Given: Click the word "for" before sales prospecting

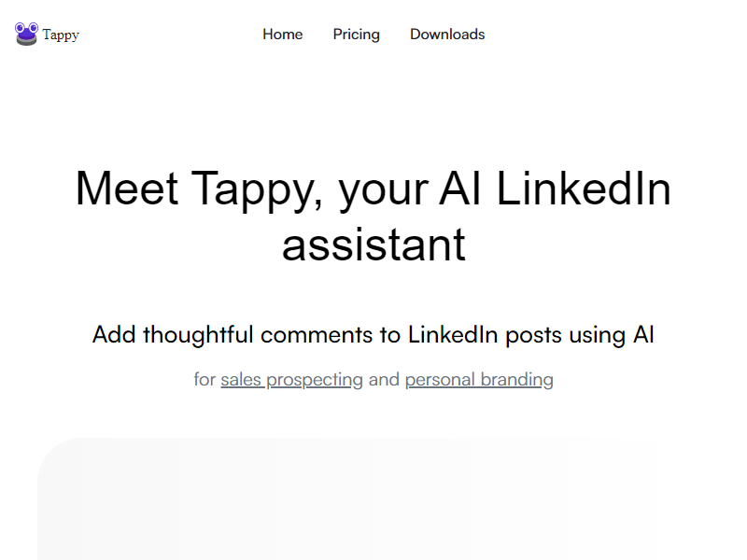Looking at the screenshot, I should pyautogui.click(x=204, y=380).
